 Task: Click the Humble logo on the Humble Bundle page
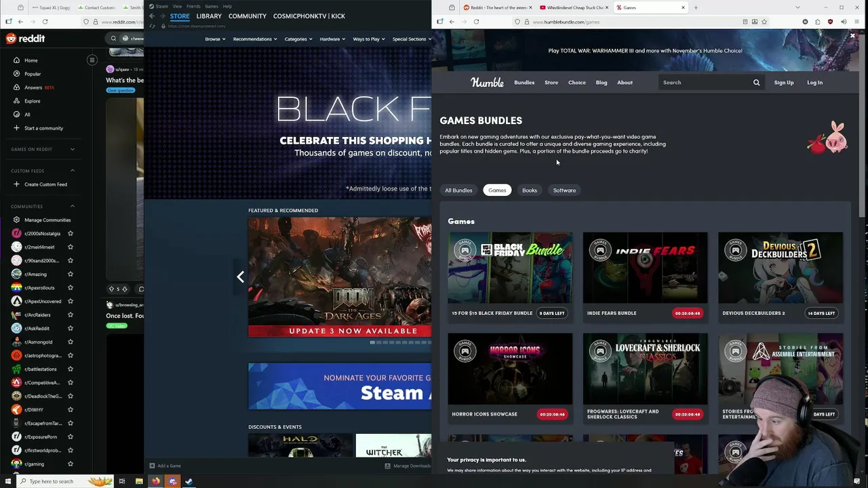tap(487, 83)
